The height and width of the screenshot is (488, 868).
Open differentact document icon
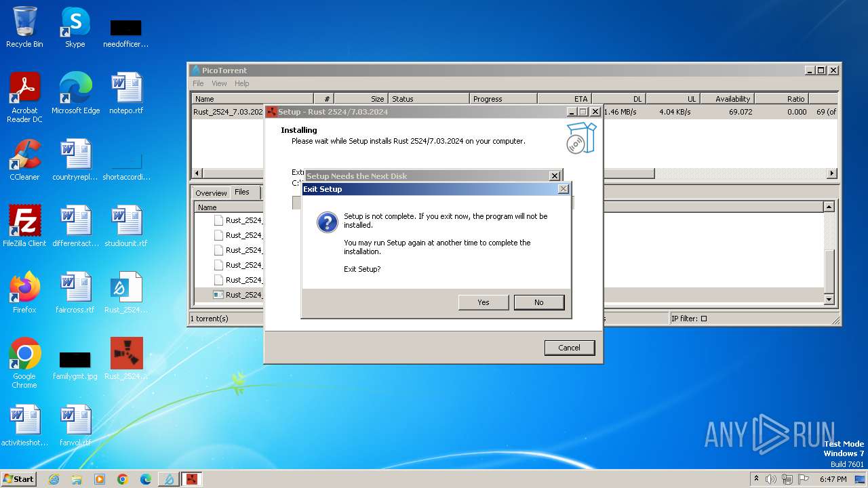pyautogui.click(x=75, y=226)
